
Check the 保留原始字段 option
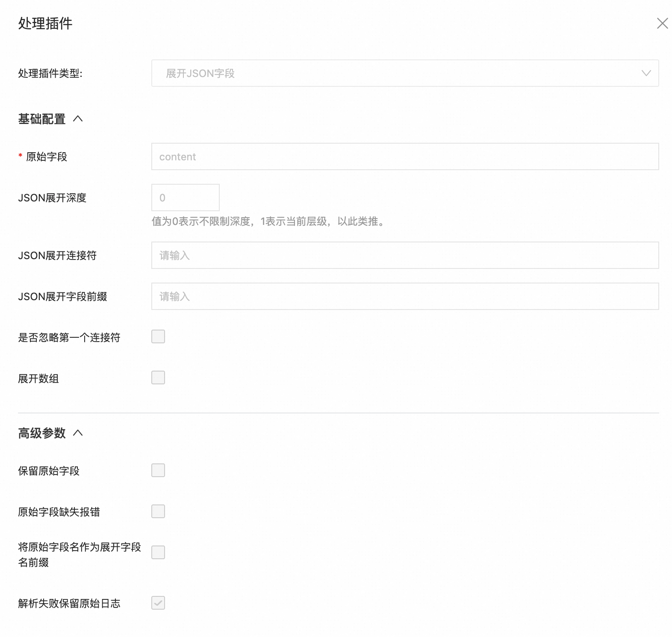(158, 471)
